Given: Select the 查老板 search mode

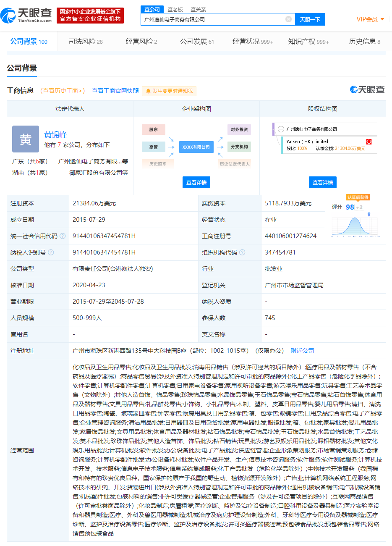Looking at the screenshot, I should click(175, 9).
